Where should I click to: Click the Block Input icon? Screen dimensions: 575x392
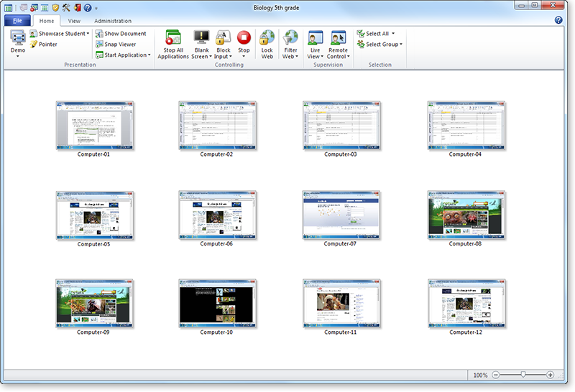click(223, 39)
